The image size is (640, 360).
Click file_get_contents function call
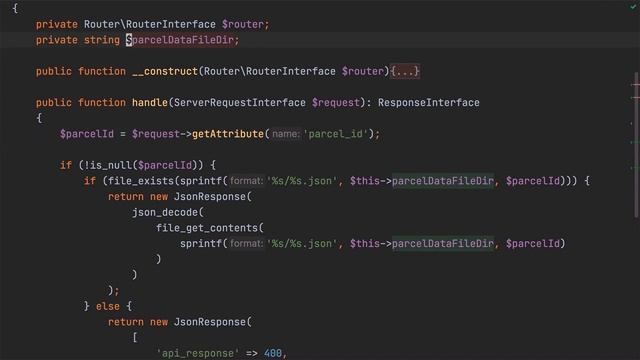coord(207,228)
